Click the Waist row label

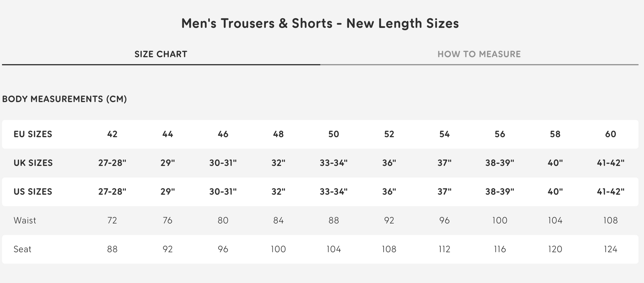[x=25, y=220]
